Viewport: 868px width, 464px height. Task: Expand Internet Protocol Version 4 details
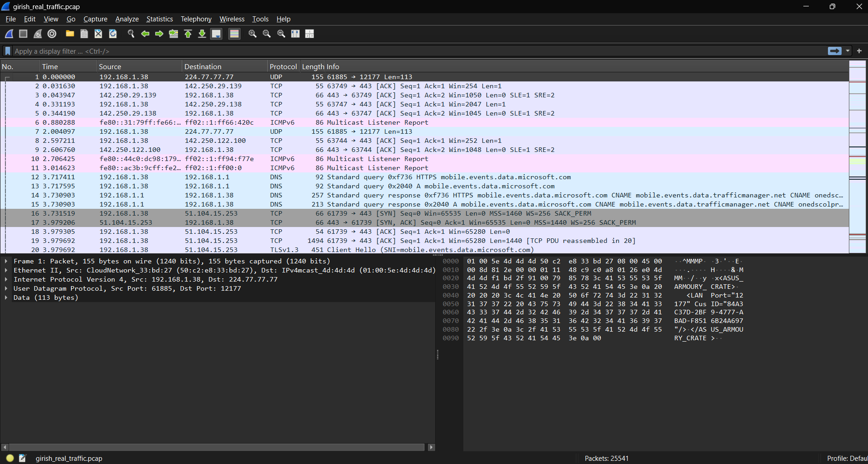click(6, 279)
